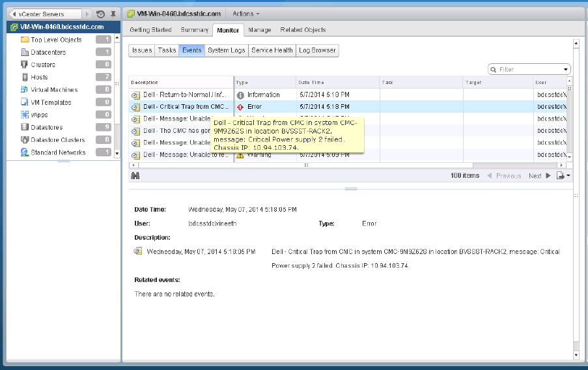The image size is (588, 370).
Task: Click the Datacenters icon
Action: click(x=25, y=52)
